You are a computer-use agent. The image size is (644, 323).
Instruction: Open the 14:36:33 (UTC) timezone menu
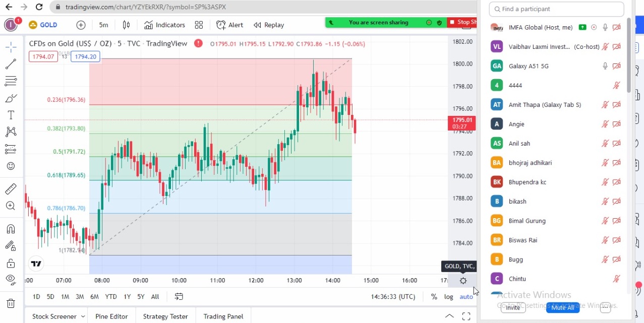tap(393, 297)
